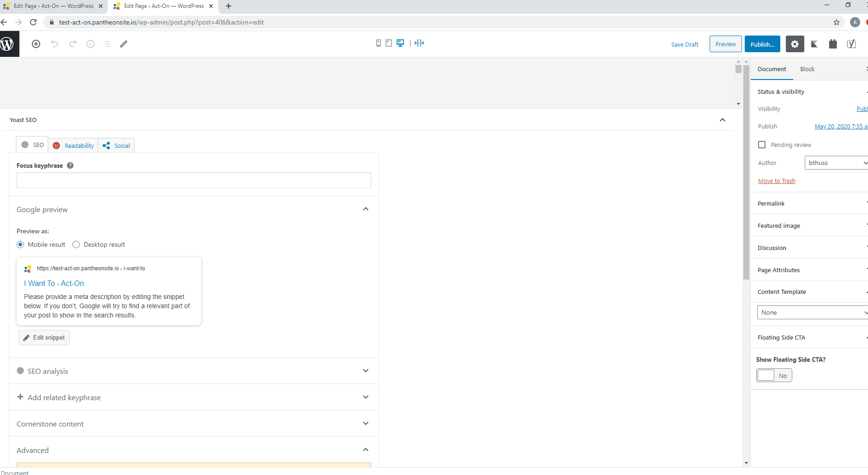Image resolution: width=868 pixels, height=475 pixels.
Task: Open content structure info icon
Action: pos(90,44)
